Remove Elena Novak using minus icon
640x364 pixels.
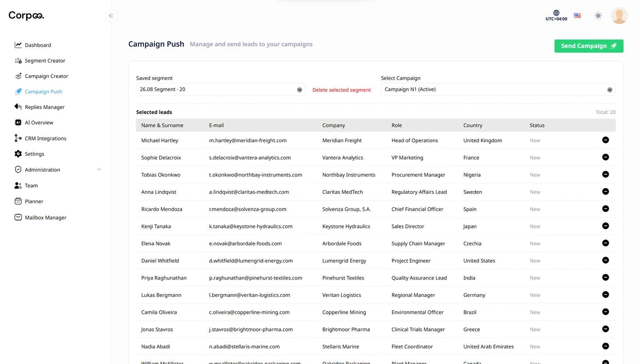click(605, 243)
